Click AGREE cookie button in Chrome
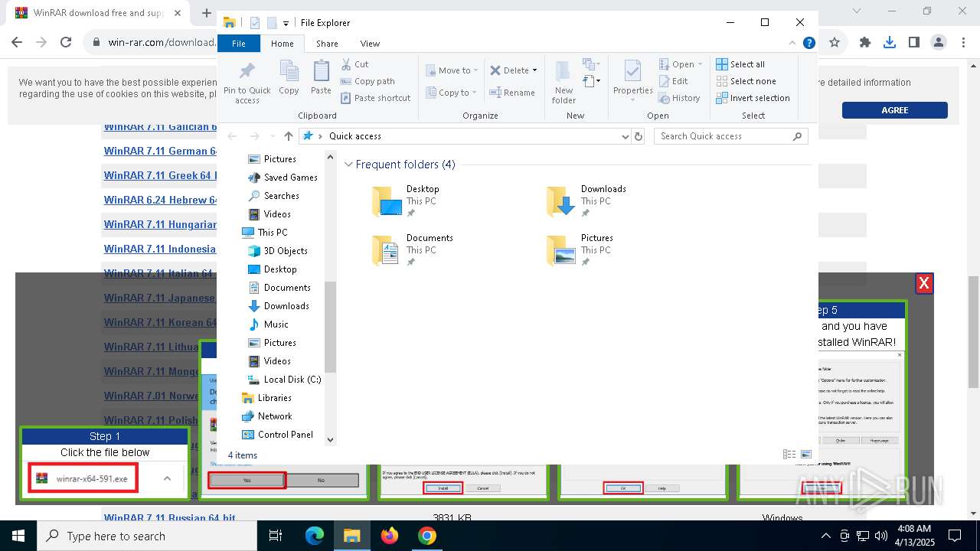This screenshot has height=551, width=980. 894,110
